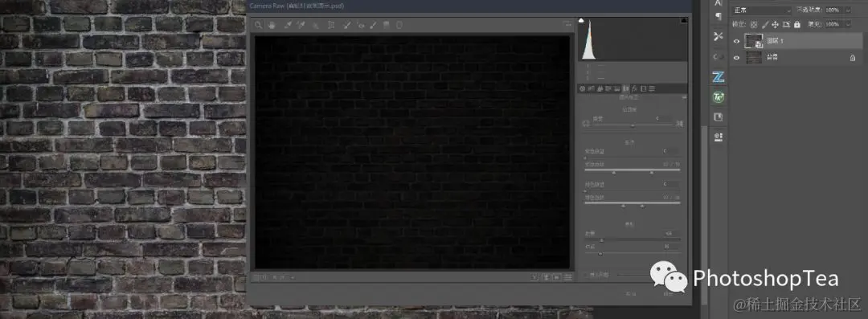Click the Cancel button in Camera Raw

tap(631, 294)
